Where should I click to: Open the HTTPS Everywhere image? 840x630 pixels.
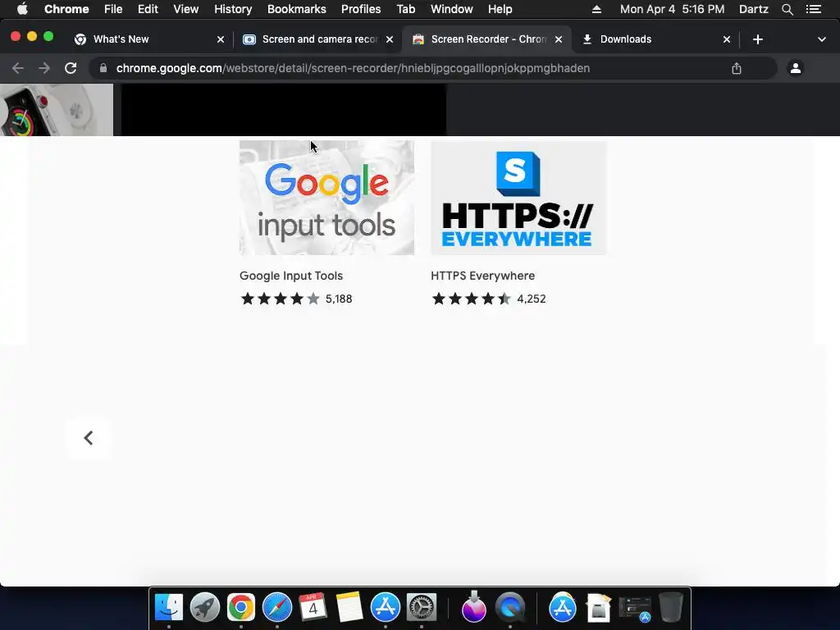point(518,198)
